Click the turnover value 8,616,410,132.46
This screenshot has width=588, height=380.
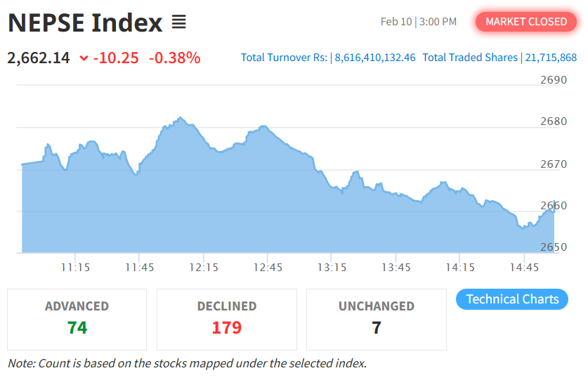(375, 58)
